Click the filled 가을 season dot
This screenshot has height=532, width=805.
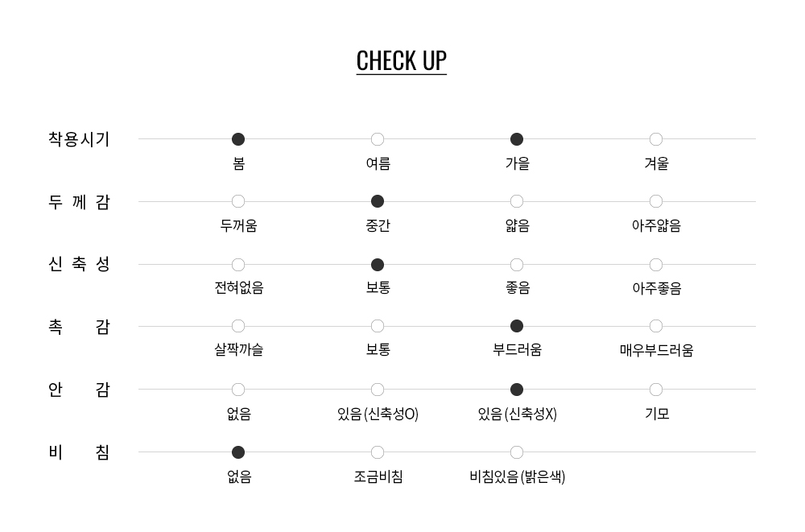tap(517, 139)
